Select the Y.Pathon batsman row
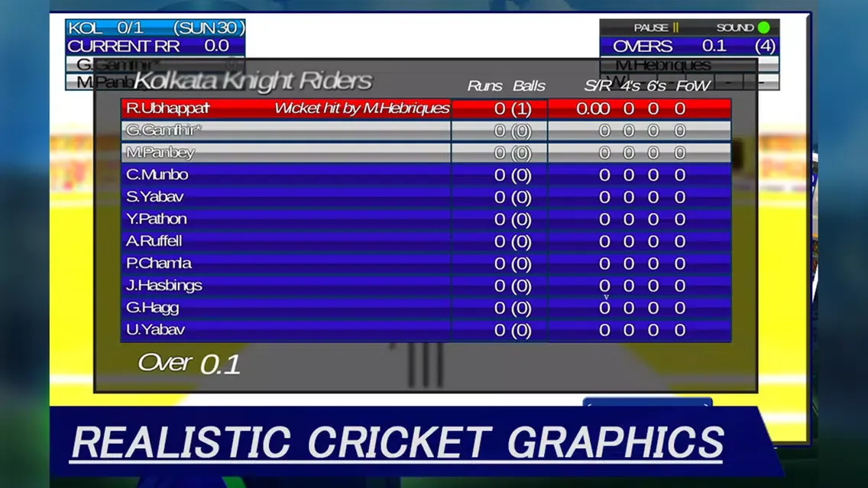 click(426, 219)
